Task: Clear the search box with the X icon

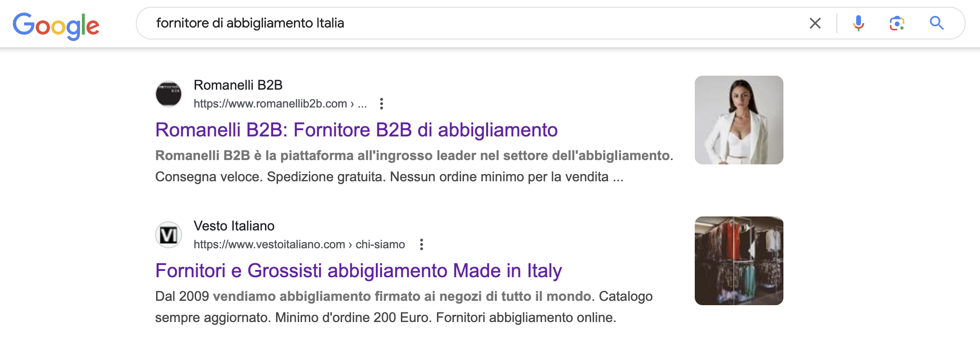Action: 815,23
